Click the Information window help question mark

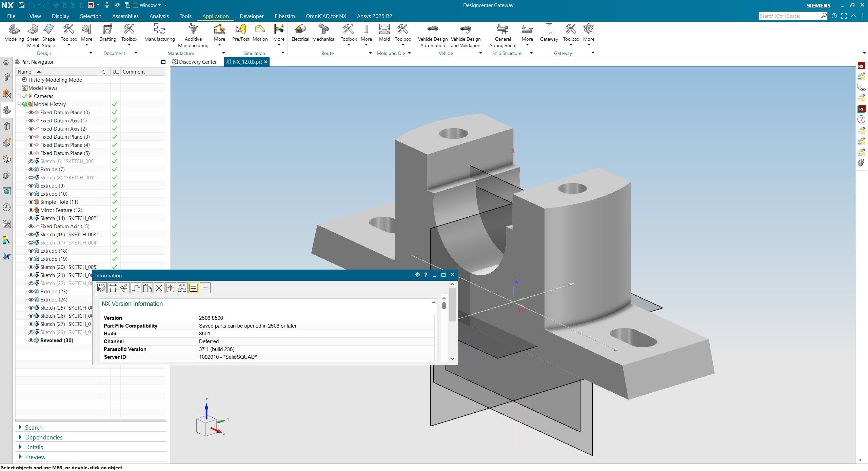click(x=426, y=275)
